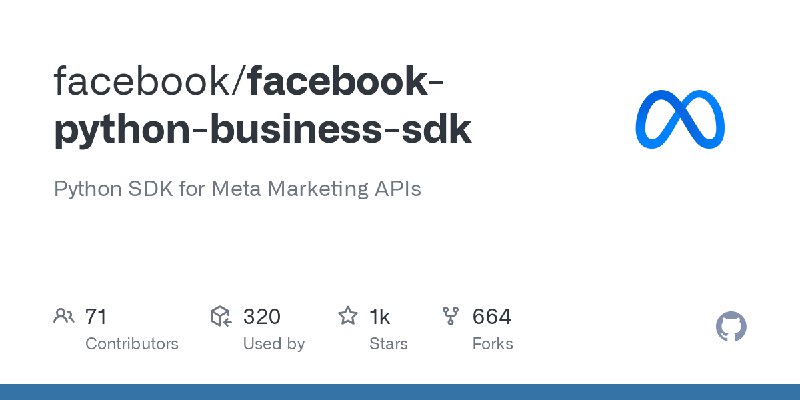Screen dimensions: 800x400
Task: Click the Used by package icon
Action: pos(221,316)
